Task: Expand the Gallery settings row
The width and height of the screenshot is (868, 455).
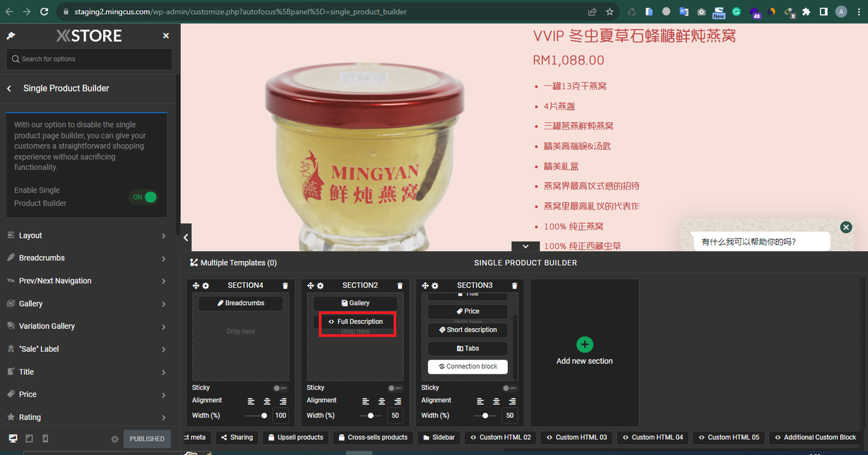Action: point(87,304)
